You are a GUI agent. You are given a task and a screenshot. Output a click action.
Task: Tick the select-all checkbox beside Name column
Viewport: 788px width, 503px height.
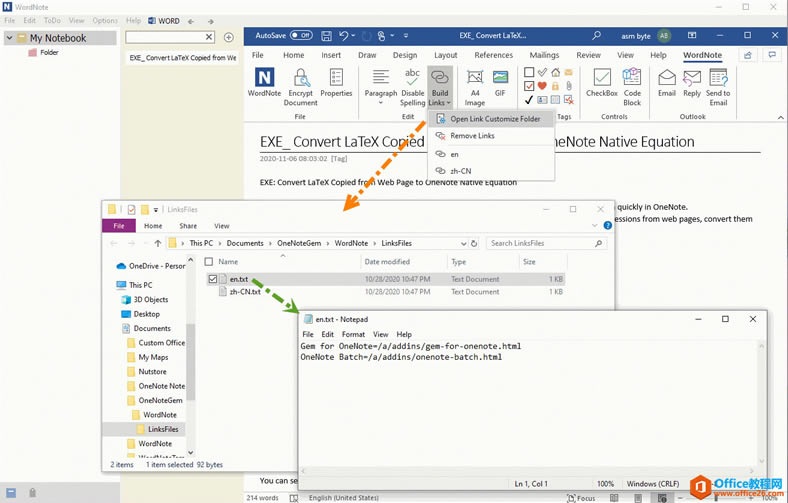208,262
